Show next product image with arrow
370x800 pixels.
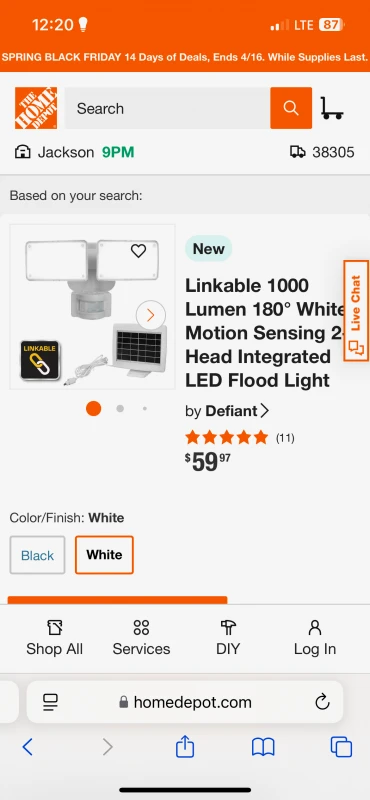[x=151, y=315]
